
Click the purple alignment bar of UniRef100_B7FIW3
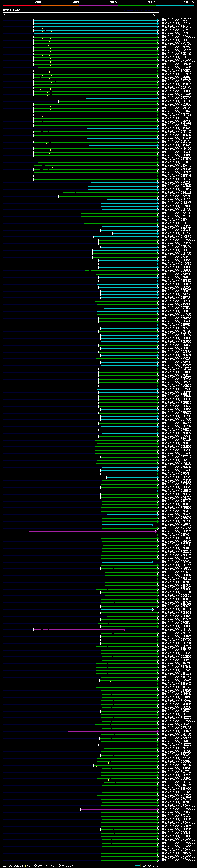[79, 629]
